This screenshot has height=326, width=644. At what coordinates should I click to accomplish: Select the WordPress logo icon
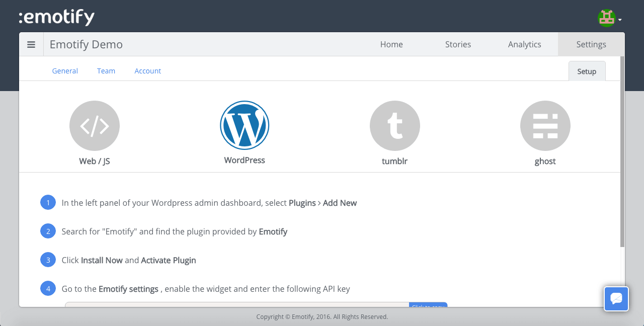click(x=245, y=125)
